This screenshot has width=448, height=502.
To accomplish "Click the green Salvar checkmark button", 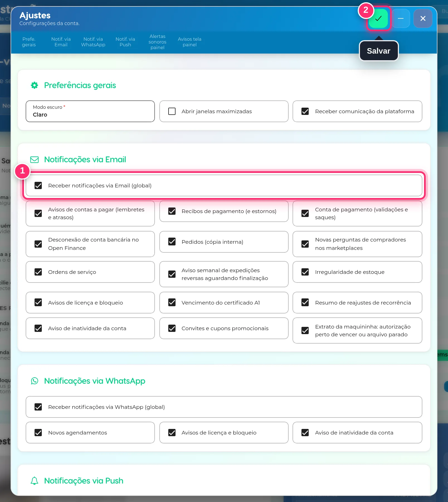I will coord(378,18).
